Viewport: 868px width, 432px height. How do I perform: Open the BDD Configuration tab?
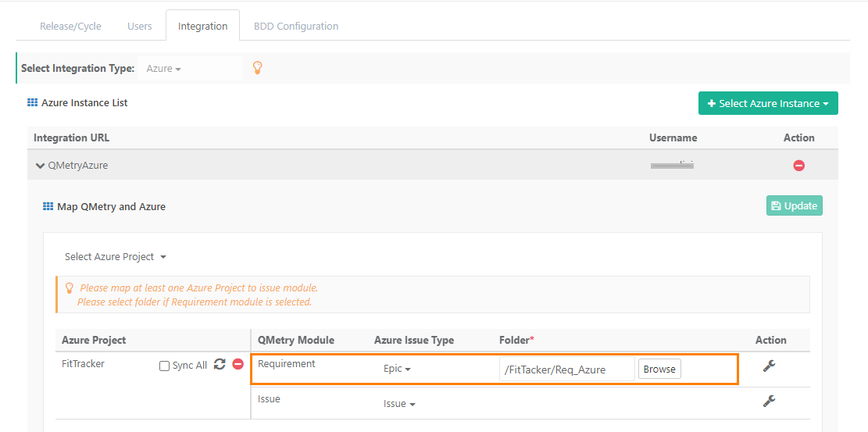pos(296,26)
